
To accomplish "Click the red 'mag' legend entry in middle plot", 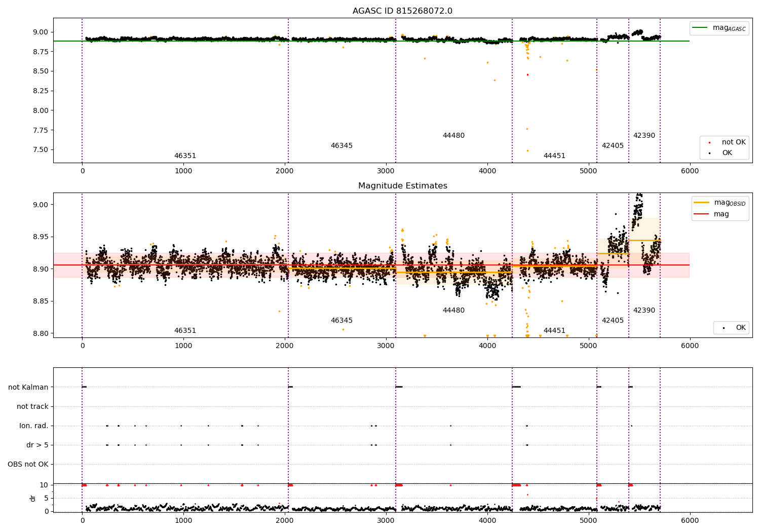I will (x=712, y=214).
